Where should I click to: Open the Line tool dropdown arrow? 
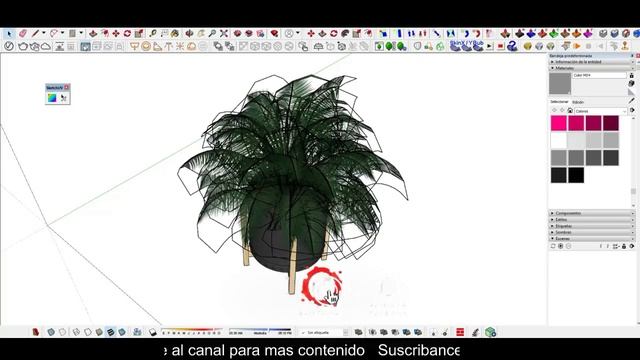click(x=43, y=33)
